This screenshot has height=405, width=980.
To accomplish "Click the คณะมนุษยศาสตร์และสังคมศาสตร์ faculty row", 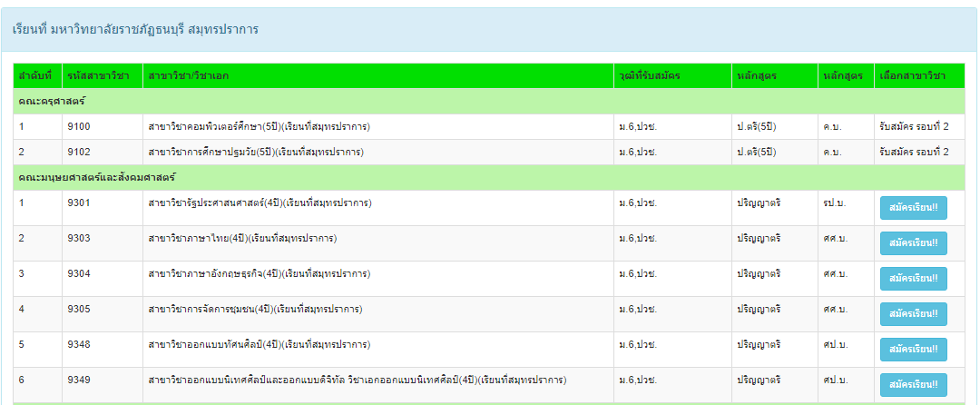I will point(489,177).
